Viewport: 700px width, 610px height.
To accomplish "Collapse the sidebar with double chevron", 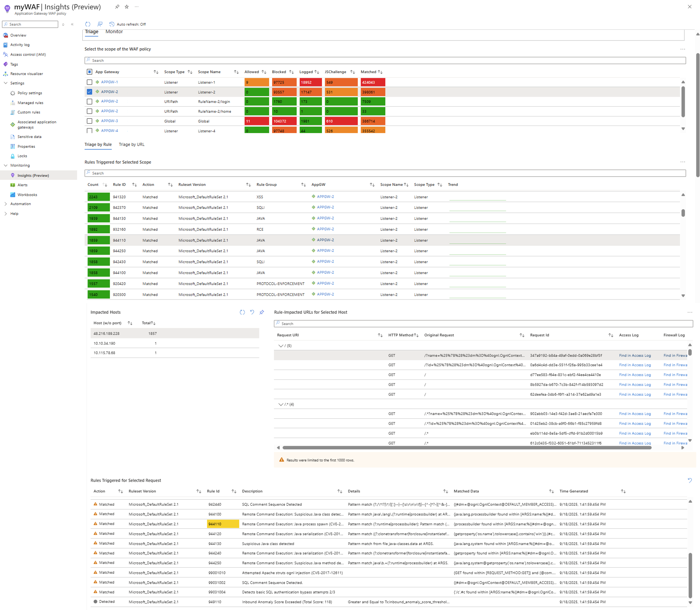I will click(x=72, y=24).
